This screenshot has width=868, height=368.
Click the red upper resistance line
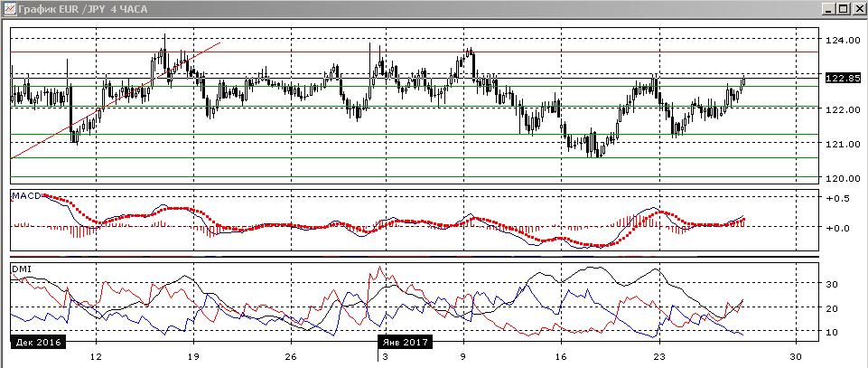pyautogui.click(x=414, y=52)
